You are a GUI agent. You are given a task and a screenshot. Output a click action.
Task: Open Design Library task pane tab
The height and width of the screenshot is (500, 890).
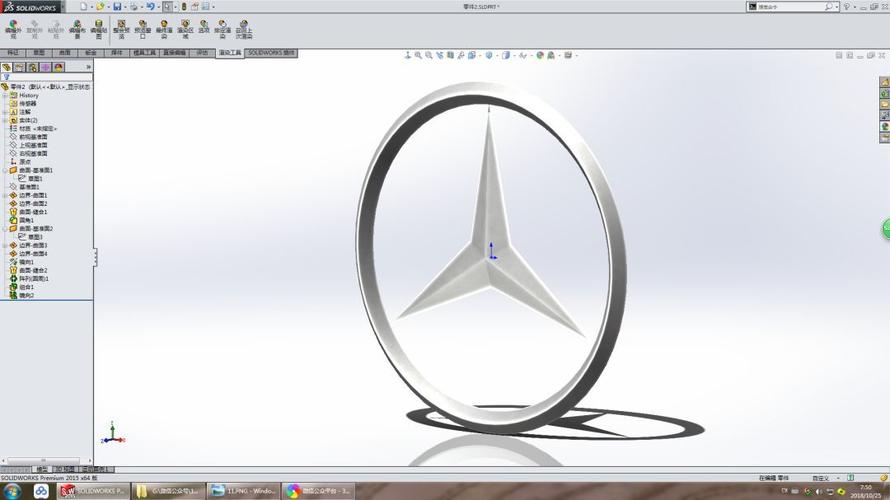(x=885, y=94)
